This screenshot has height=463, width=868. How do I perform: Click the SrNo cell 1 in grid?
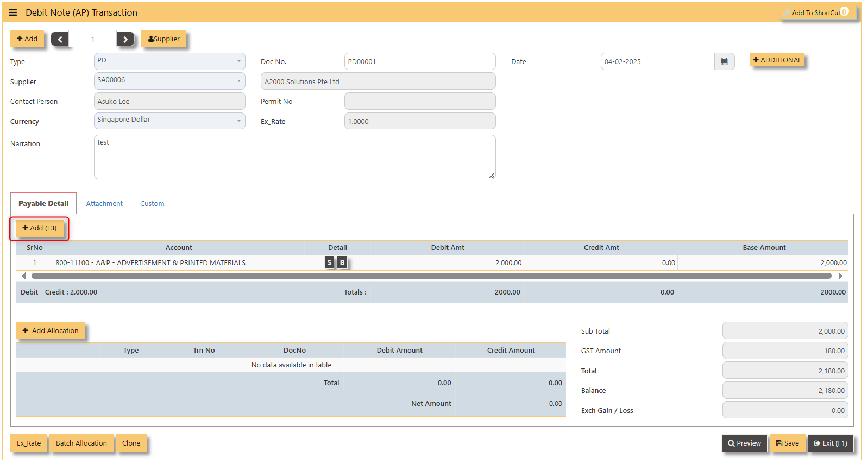click(35, 262)
